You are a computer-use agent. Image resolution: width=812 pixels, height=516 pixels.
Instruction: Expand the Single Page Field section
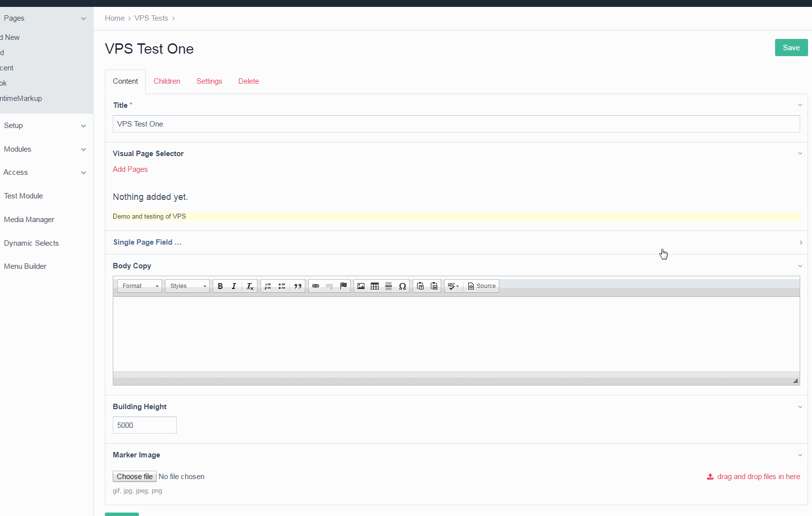[147, 242]
